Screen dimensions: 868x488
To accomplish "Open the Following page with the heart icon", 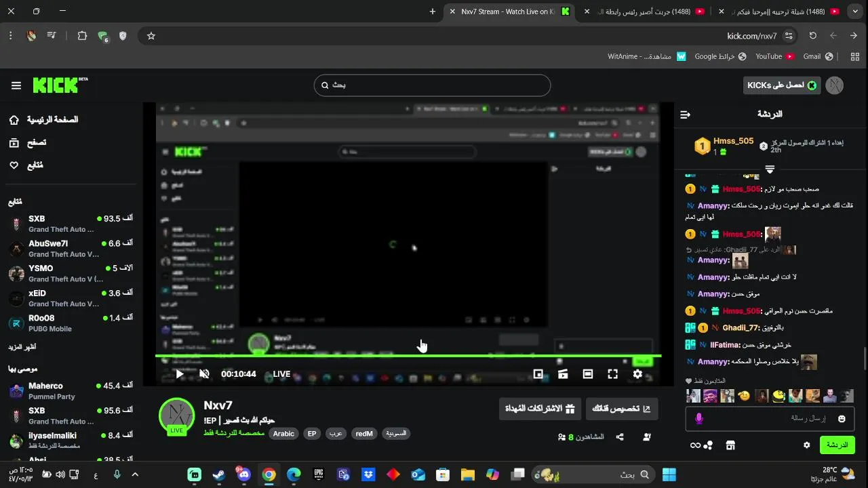I will pyautogui.click(x=26, y=165).
